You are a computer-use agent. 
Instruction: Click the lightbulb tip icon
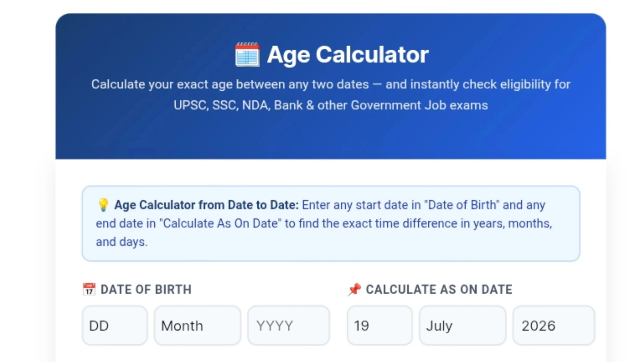pyautogui.click(x=103, y=205)
